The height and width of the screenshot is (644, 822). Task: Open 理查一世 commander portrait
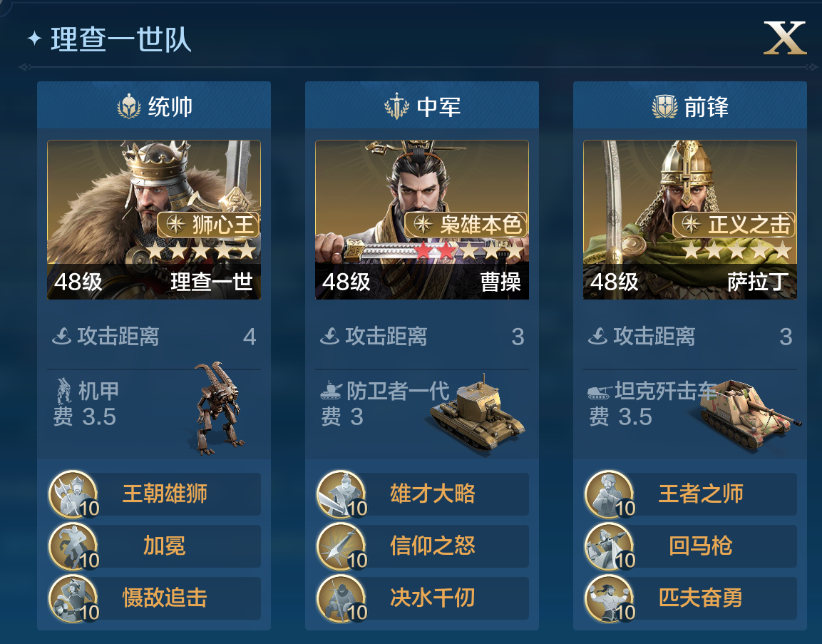154,220
